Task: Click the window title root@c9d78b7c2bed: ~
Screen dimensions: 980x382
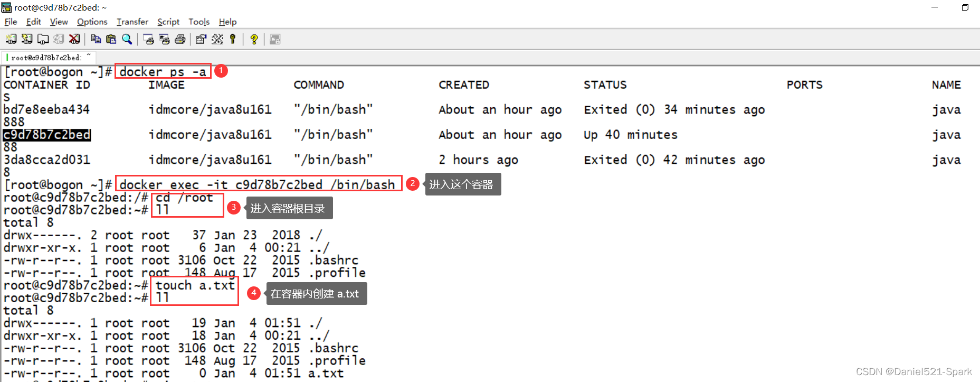Action: (60, 7)
